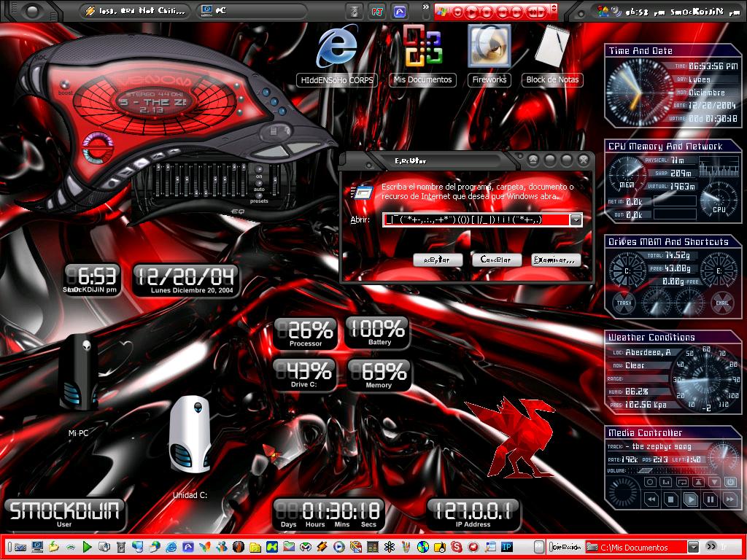Expand the Abrir combo box dropdown arrow
This screenshot has height=560, width=747.
576,219
